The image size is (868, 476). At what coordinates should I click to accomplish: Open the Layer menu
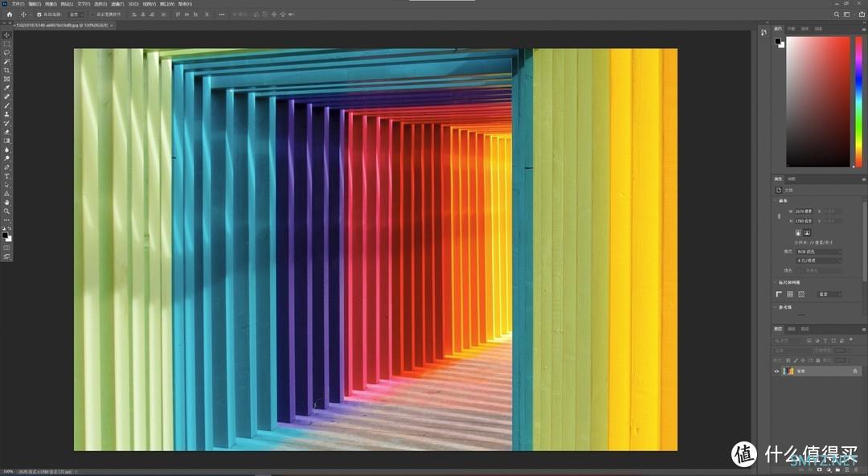[67, 4]
